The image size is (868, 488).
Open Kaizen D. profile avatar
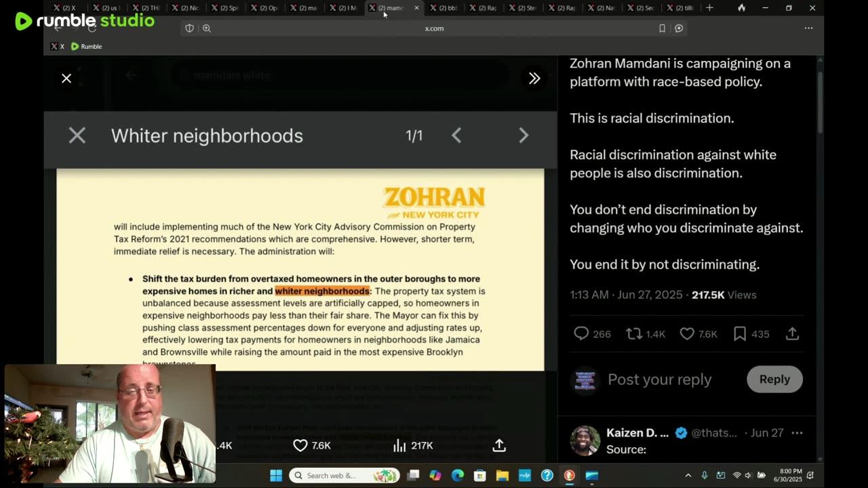click(x=585, y=441)
